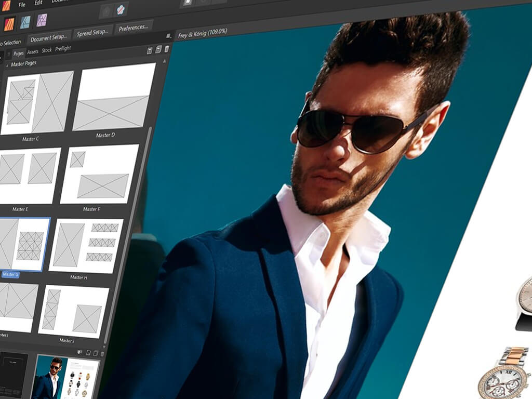The image size is (532, 399).
Task: Delete master page trash icon
Action: click(167, 49)
